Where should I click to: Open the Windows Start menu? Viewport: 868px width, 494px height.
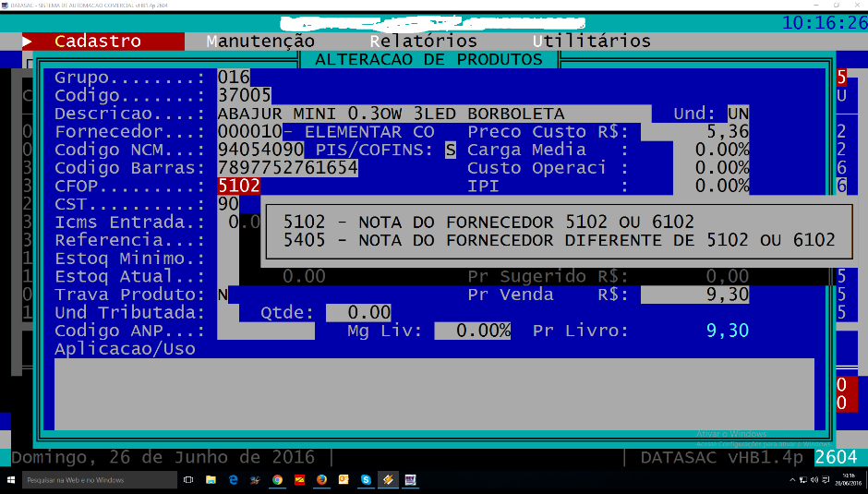click(x=10, y=479)
